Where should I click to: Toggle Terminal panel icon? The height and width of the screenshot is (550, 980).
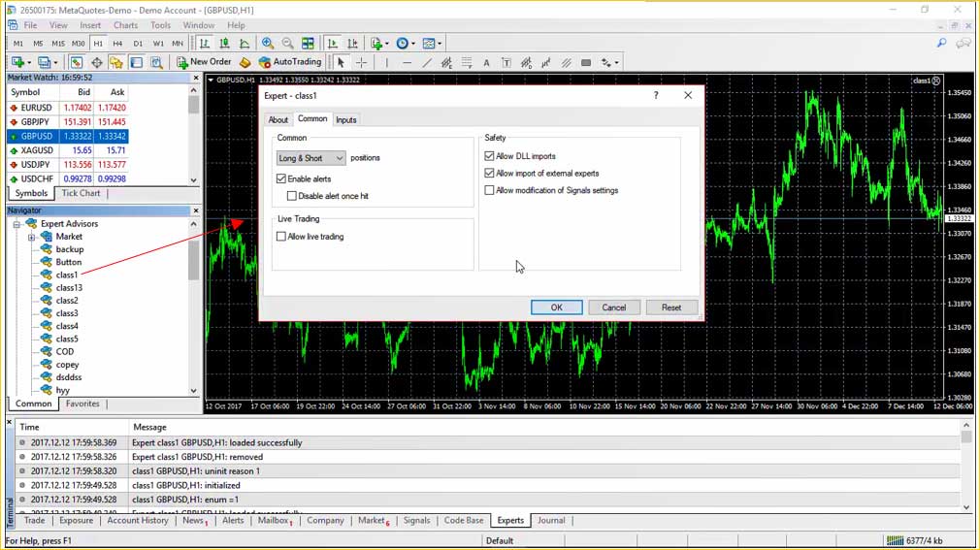(136, 62)
